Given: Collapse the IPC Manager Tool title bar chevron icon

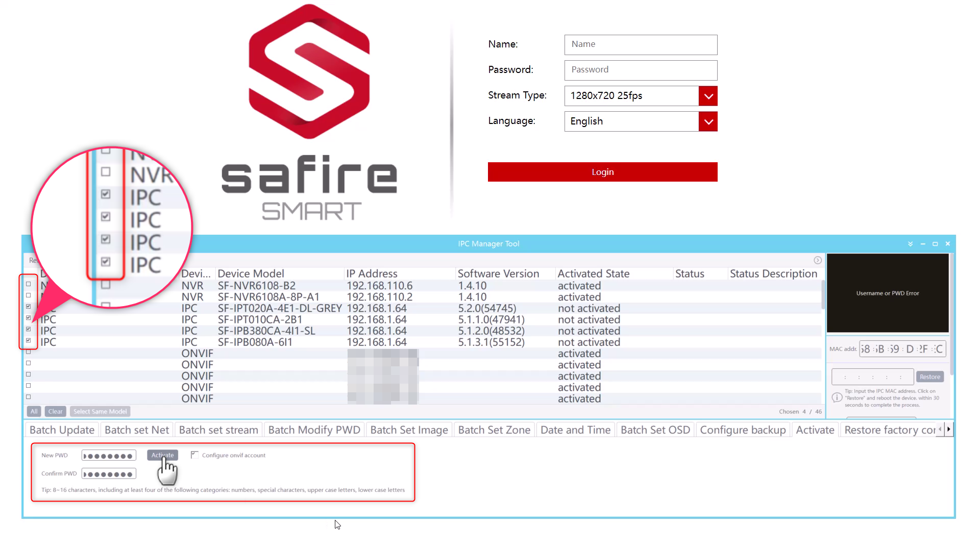Looking at the screenshot, I should (910, 244).
